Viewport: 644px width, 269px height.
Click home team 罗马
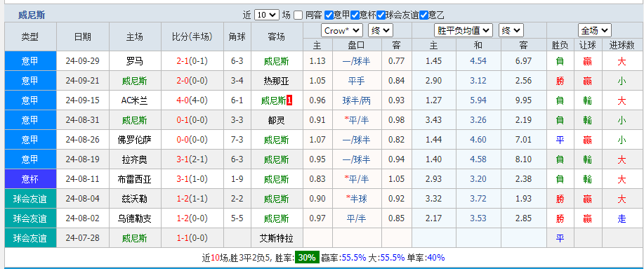click(x=135, y=62)
